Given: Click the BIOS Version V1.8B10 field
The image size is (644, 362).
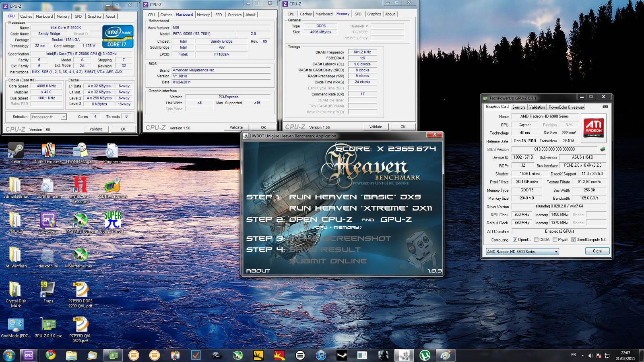Looking at the screenshot, I should point(221,76).
